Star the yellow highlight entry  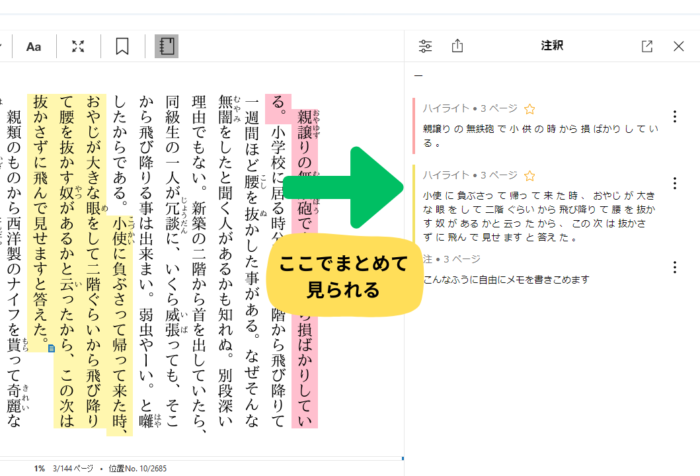(529, 176)
